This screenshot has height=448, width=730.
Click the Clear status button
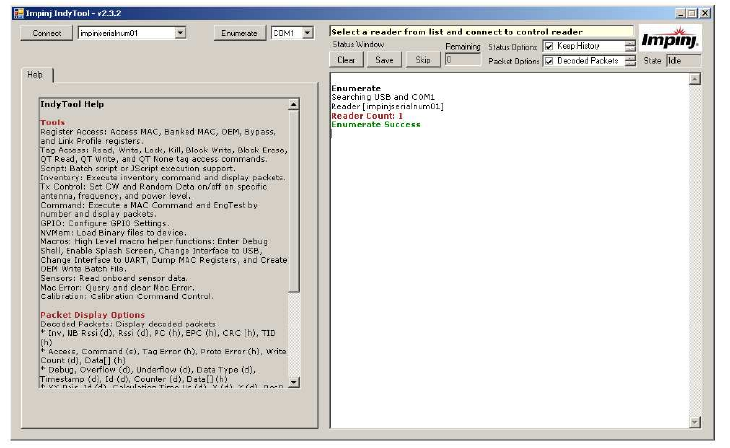346,60
